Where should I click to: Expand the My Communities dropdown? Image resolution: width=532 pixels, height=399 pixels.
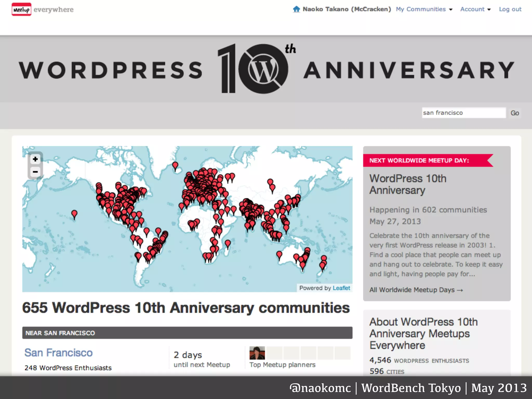[x=424, y=9]
